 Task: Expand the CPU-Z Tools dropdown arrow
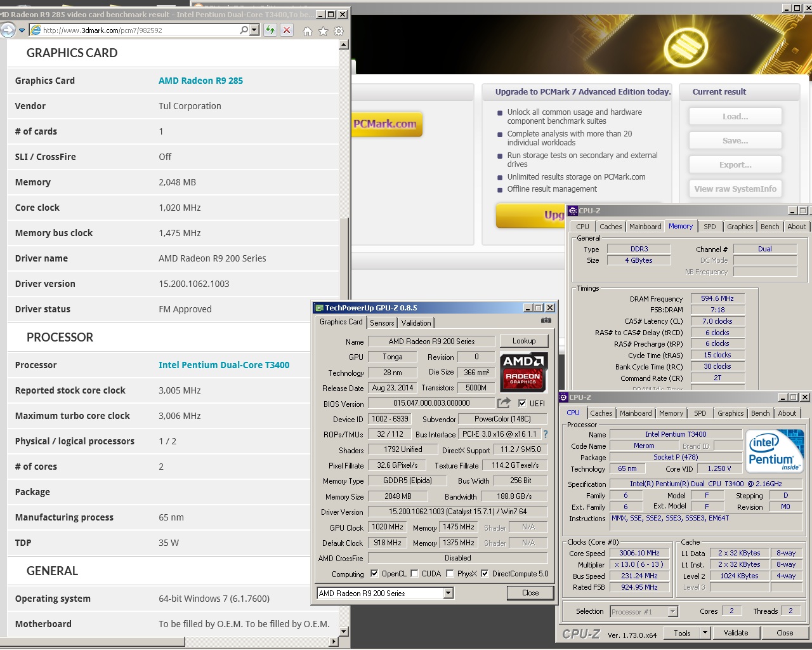(705, 633)
